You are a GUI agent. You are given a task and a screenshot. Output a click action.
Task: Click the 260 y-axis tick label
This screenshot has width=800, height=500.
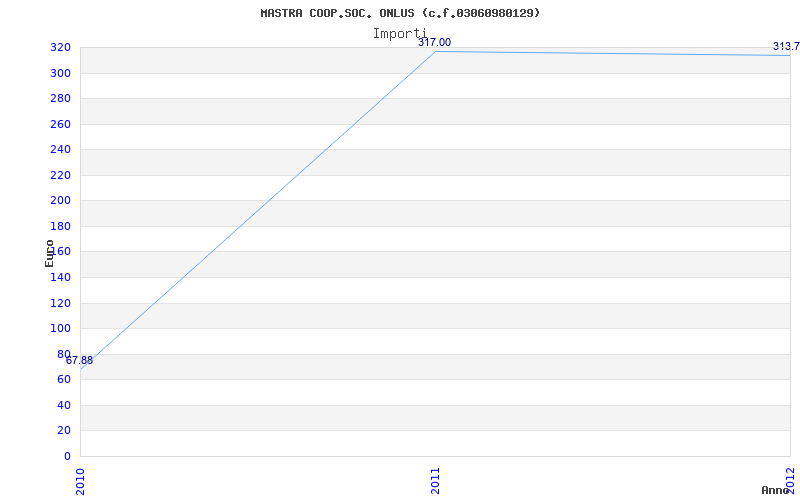click(x=60, y=124)
